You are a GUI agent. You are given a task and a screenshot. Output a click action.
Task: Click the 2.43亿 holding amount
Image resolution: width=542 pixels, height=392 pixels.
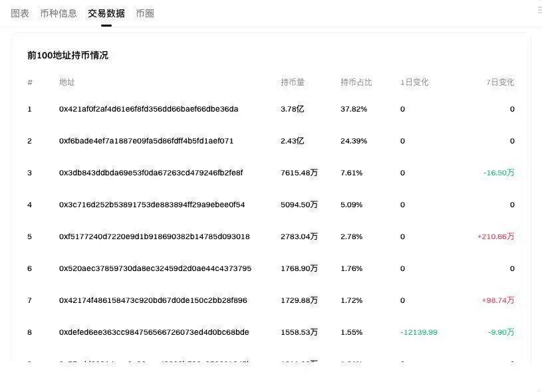[293, 141]
